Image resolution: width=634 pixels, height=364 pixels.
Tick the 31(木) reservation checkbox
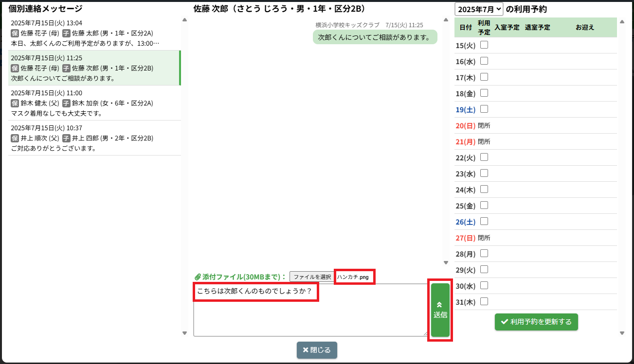point(484,302)
